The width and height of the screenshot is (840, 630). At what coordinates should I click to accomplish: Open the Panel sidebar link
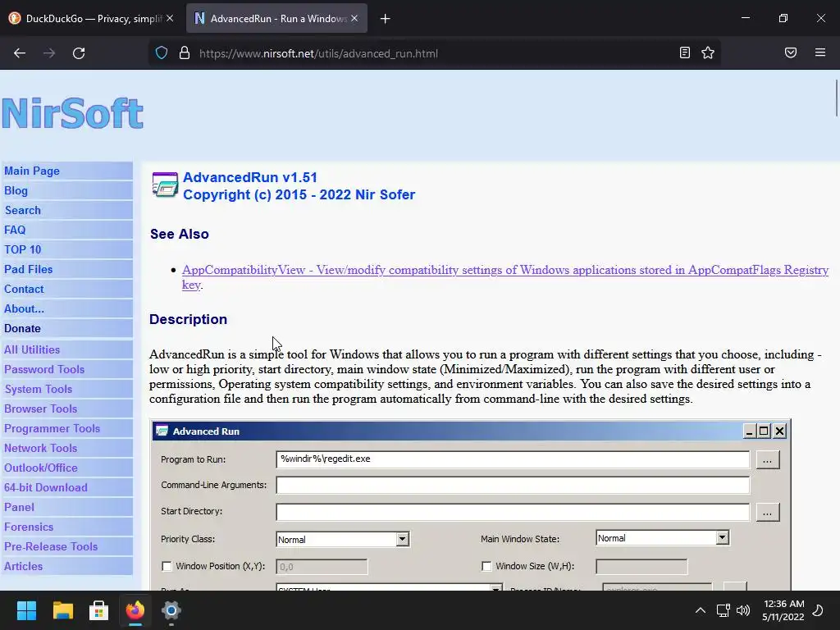(19, 507)
